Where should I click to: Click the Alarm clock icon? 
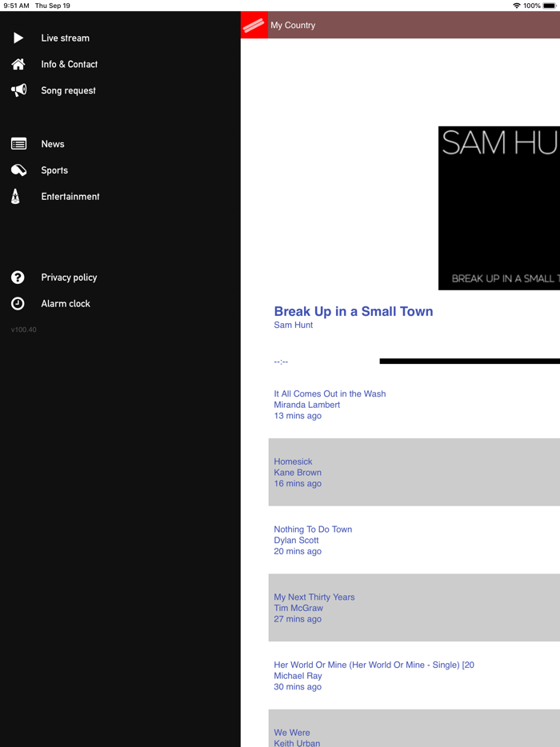[x=18, y=303]
